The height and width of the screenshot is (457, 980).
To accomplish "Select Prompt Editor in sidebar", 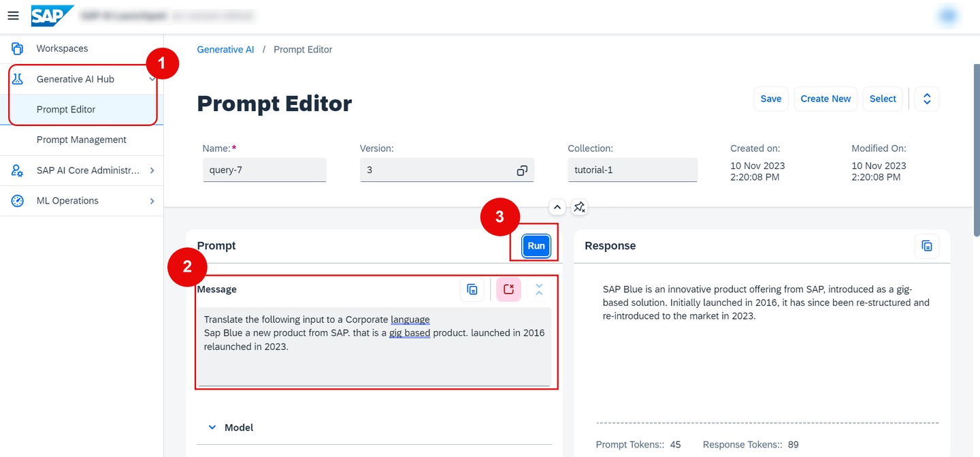I will pyautogui.click(x=82, y=109).
